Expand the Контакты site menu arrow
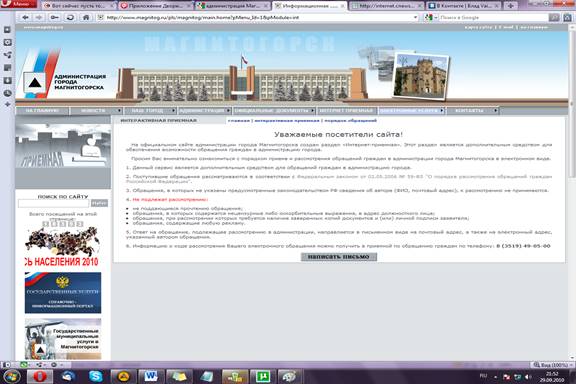 point(496,110)
